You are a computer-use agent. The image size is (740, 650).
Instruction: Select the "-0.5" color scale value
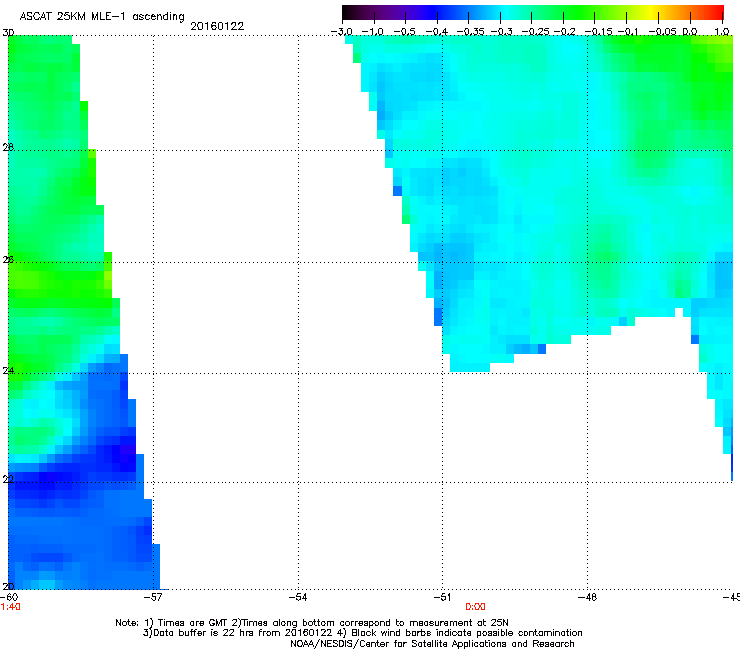404,32
